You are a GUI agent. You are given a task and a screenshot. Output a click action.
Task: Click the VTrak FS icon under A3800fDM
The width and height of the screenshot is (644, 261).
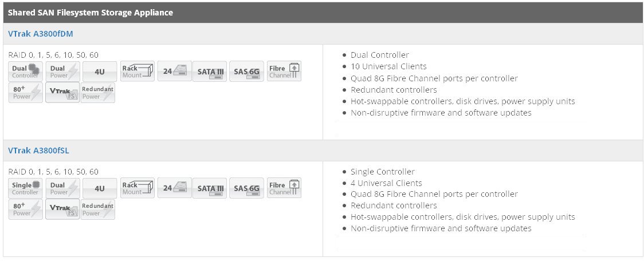(62, 92)
